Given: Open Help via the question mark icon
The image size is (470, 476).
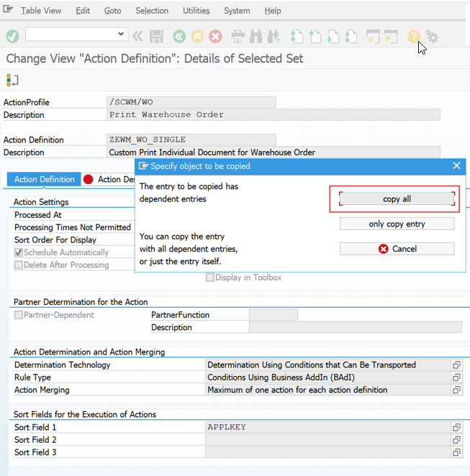Looking at the screenshot, I should [413, 37].
